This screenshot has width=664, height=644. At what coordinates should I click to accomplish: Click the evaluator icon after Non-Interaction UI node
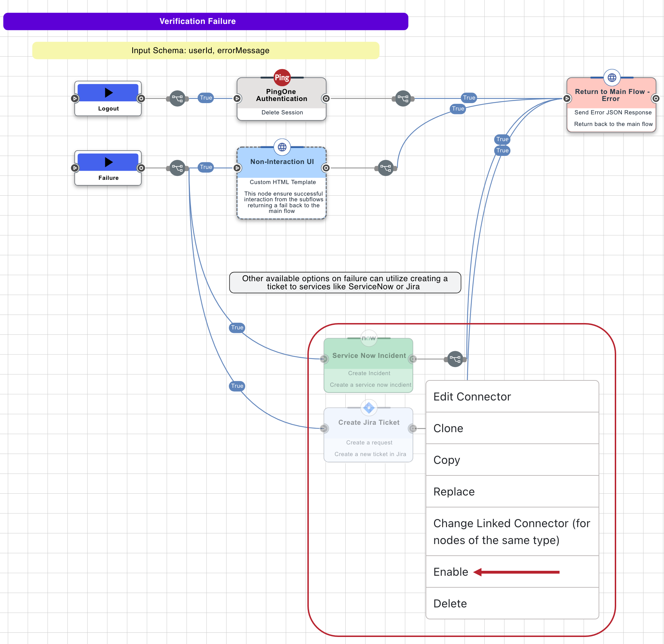[x=386, y=168]
